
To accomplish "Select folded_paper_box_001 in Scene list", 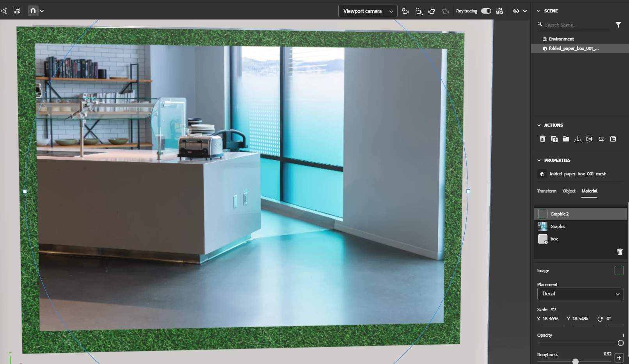I will pyautogui.click(x=580, y=48).
